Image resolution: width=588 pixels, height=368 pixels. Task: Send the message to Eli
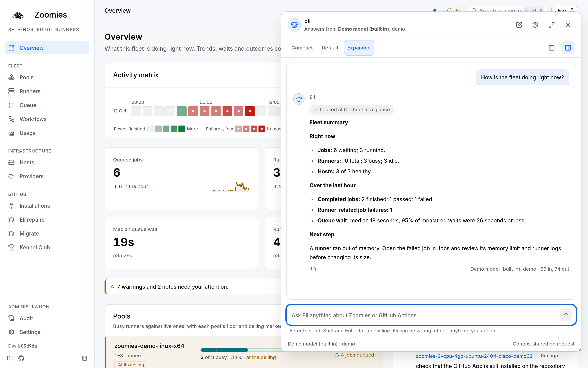click(566, 315)
